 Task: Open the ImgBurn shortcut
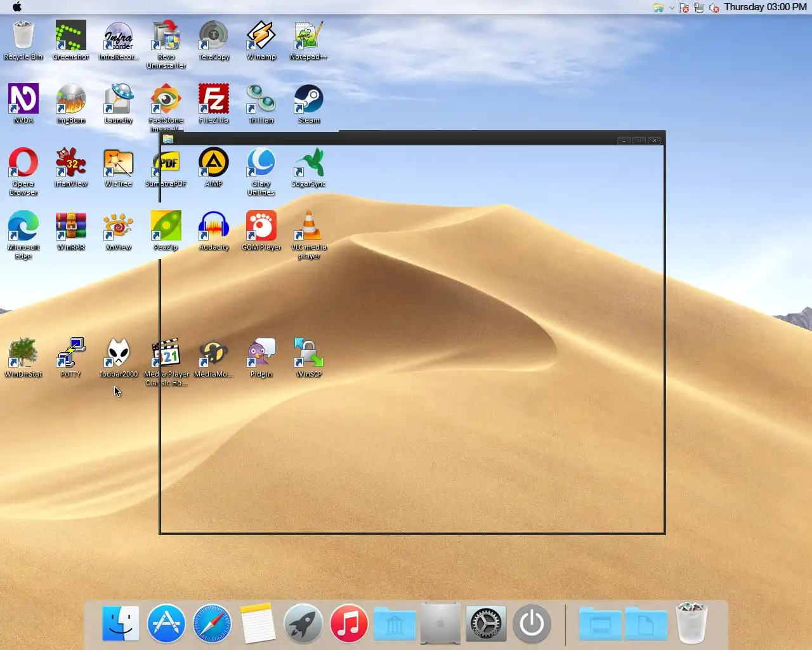click(71, 104)
